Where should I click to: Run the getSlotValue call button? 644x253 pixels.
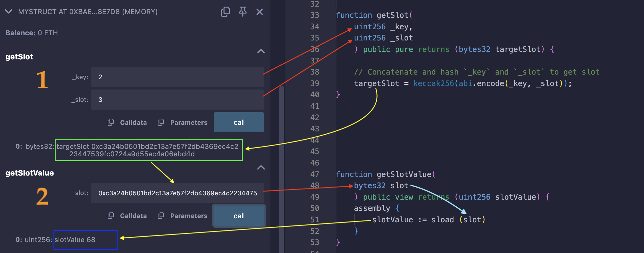point(239,216)
